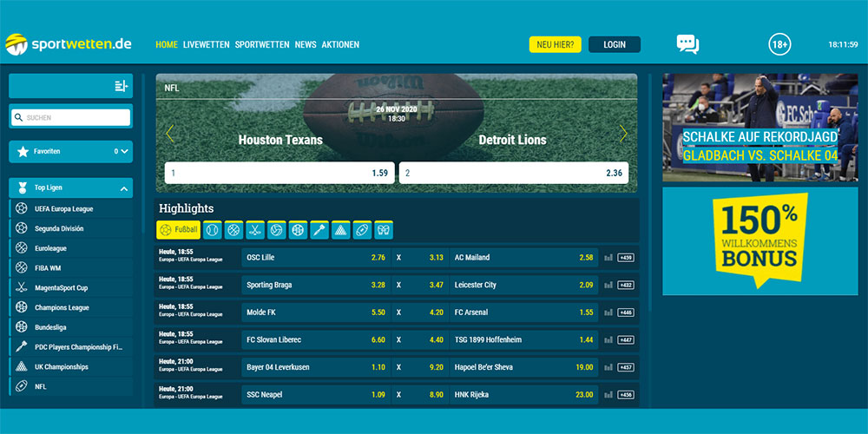Open FIBA WM in sidebar
Viewport: 868px width, 434px height.
[x=71, y=268]
